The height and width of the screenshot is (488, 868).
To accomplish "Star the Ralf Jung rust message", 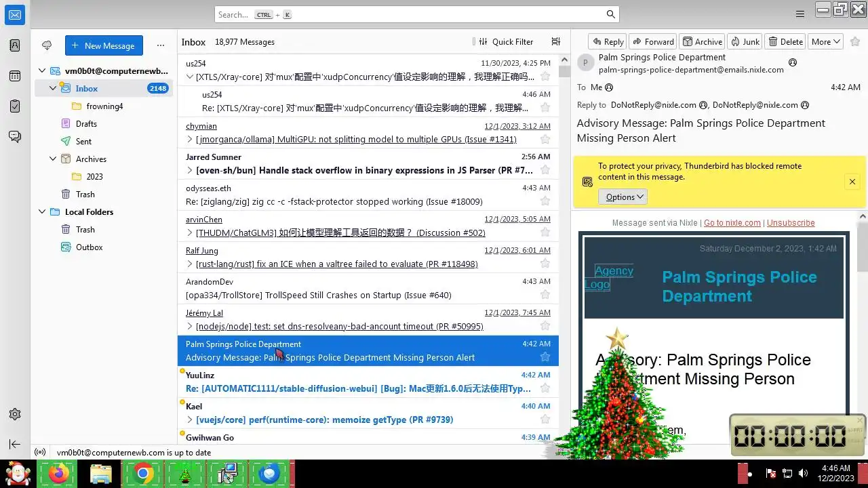I will click(545, 264).
